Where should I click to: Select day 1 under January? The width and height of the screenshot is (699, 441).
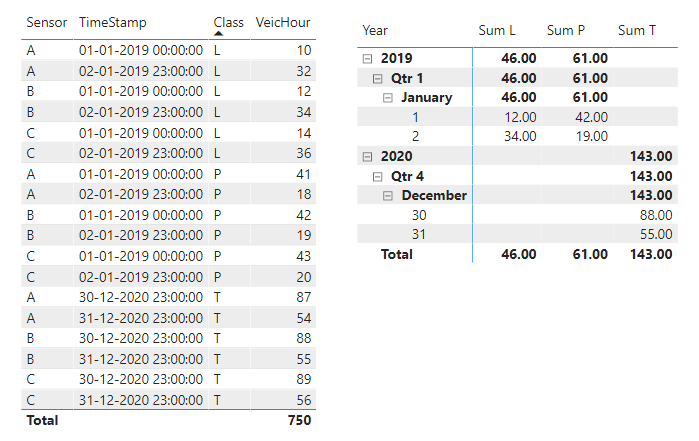[415, 117]
